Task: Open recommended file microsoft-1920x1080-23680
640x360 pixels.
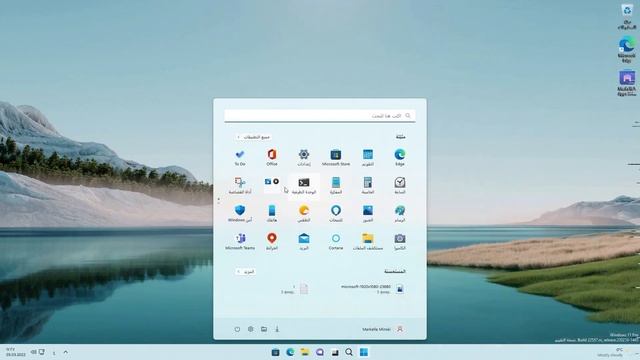Action: [372, 289]
